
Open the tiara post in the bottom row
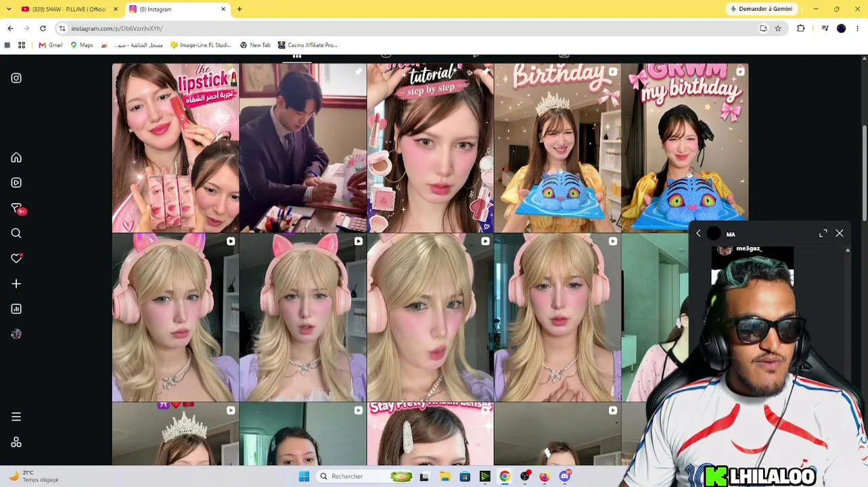[175, 434]
